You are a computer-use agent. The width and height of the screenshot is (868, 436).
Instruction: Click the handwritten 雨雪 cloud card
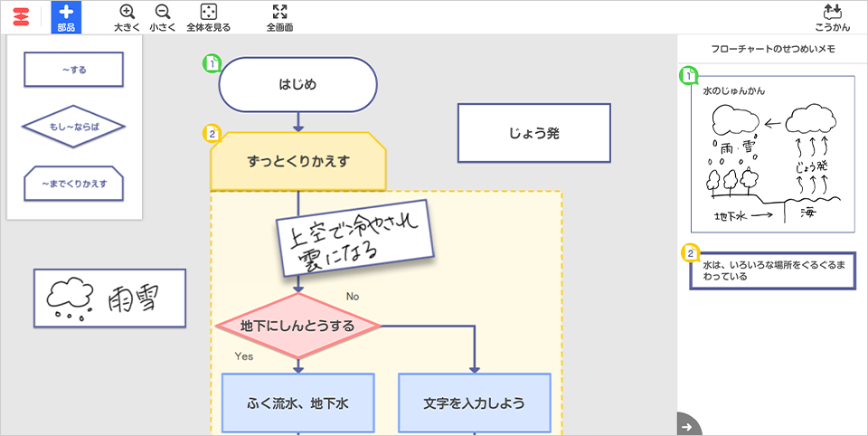(x=109, y=298)
